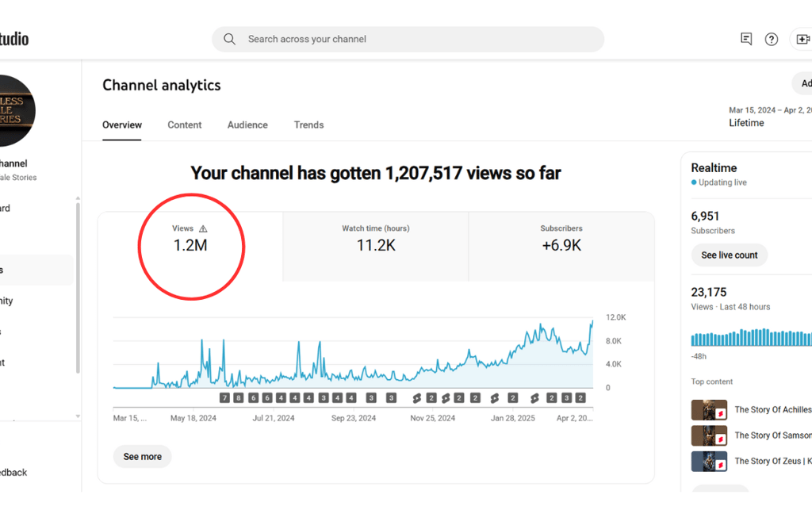Image resolution: width=812 pixels, height=514 pixels.
Task: Select the Watch time (hours) card
Action: [x=375, y=247]
